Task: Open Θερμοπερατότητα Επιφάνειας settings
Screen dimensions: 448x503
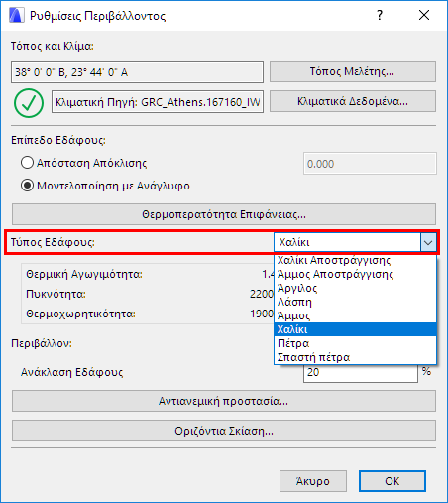Action: [224, 214]
